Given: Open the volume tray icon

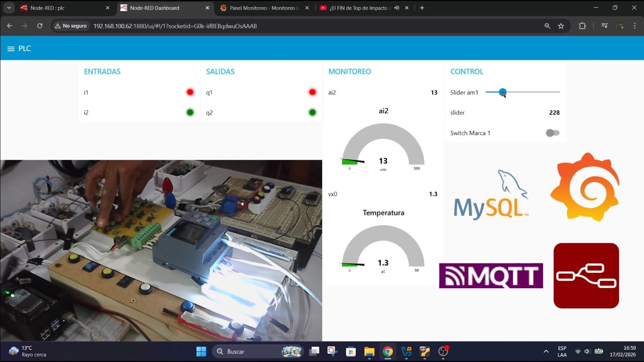Looking at the screenshot, I should [x=587, y=351].
